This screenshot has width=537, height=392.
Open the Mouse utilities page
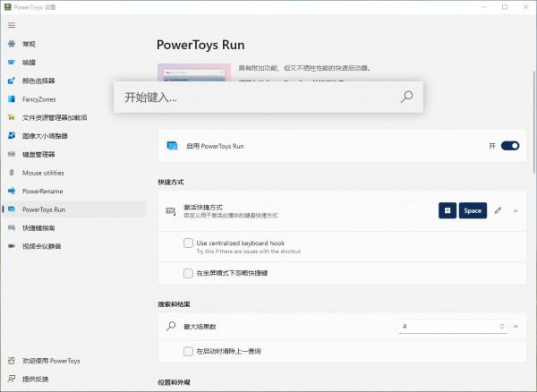click(73, 173)
